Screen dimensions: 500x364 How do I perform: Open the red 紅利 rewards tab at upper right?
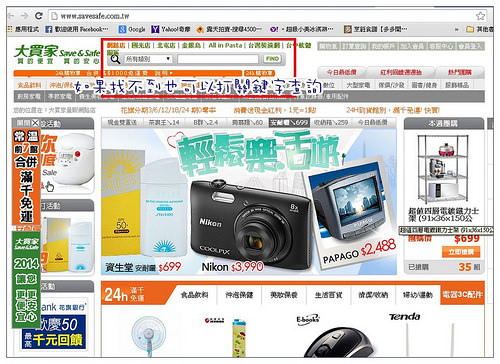[x=401, y=72]
